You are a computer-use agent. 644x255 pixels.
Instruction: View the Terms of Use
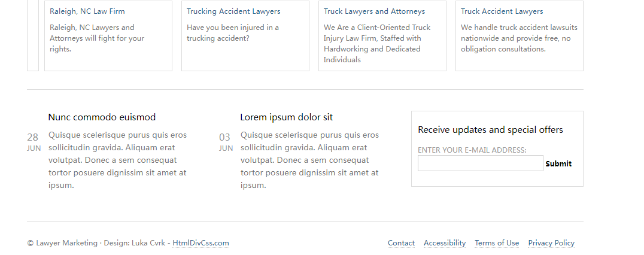[497, 243]
